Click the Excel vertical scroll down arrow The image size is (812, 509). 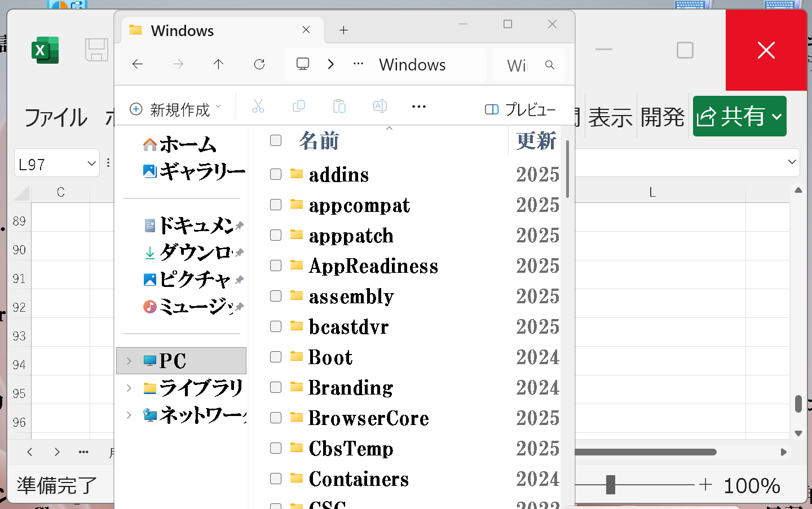click(x=798, y=433)
